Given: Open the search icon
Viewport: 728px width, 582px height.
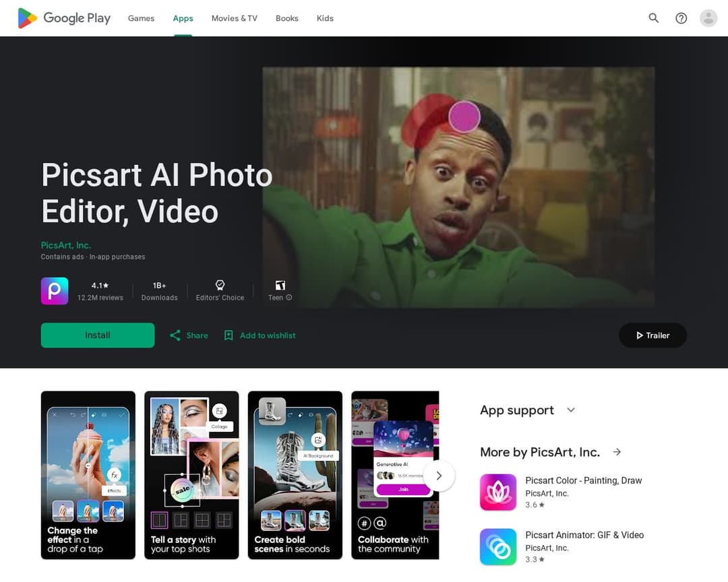Looking at the screenshot, I should pos(653,18).
